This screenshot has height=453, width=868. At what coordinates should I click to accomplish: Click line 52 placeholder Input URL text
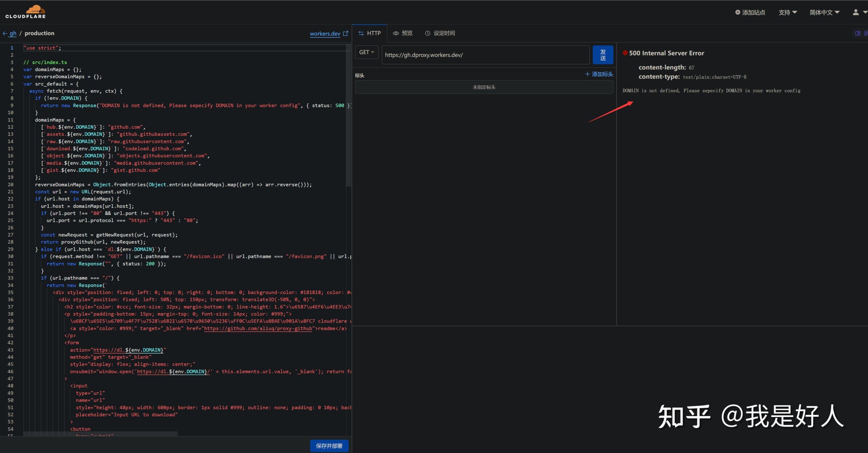pos(126,415)
